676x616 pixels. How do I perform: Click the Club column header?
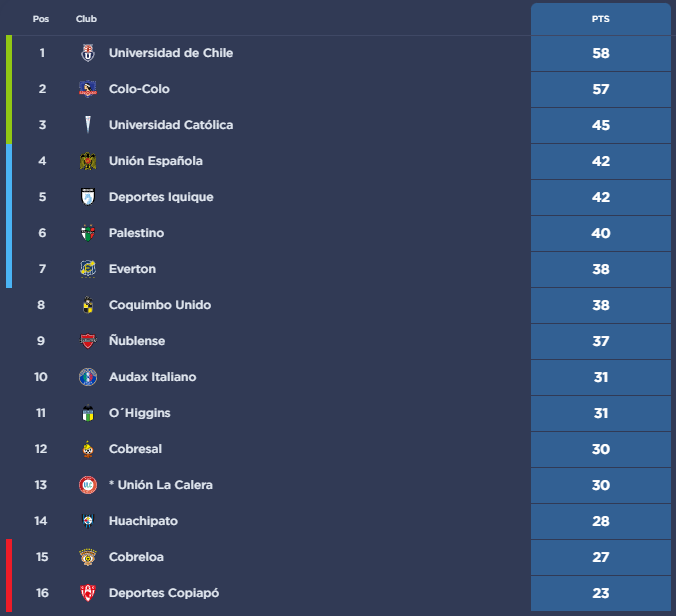[x=86, y=19]
